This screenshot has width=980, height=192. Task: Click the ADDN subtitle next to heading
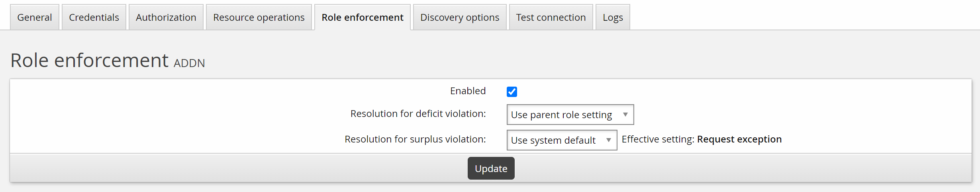189,63
